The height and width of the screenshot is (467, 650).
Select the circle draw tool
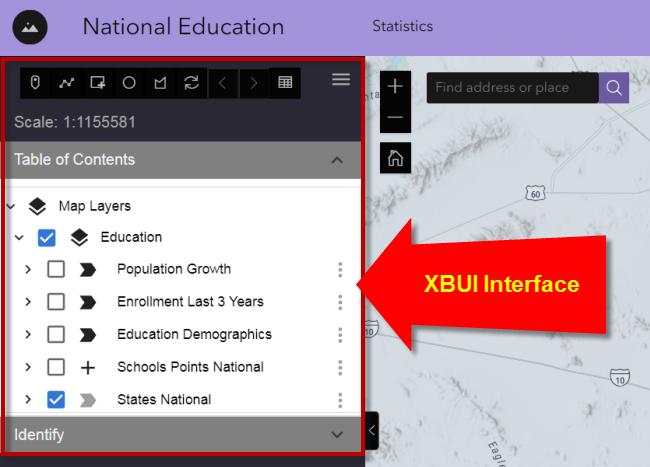point(129,83)
